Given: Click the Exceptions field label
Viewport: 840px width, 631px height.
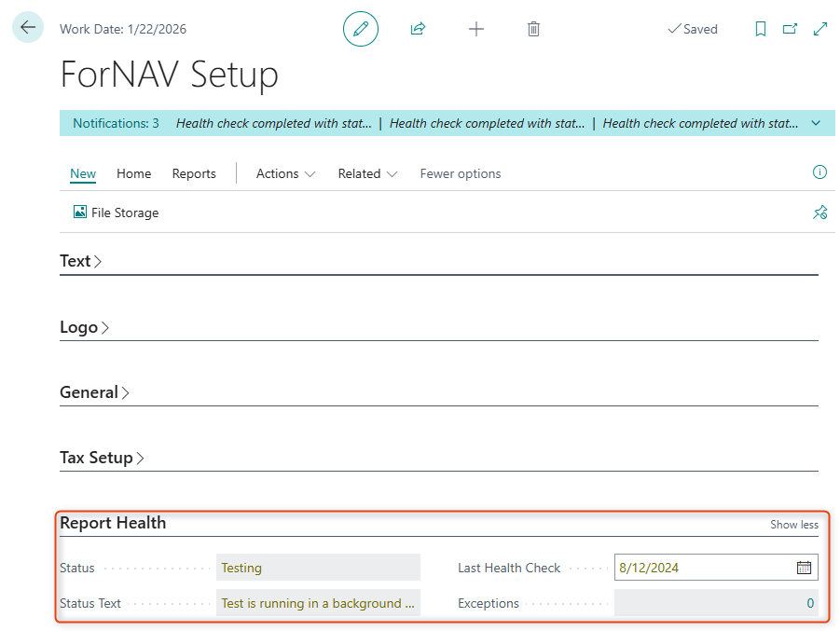Looking at the screenshot, I should pyautogui.click(x=488, y=603).
